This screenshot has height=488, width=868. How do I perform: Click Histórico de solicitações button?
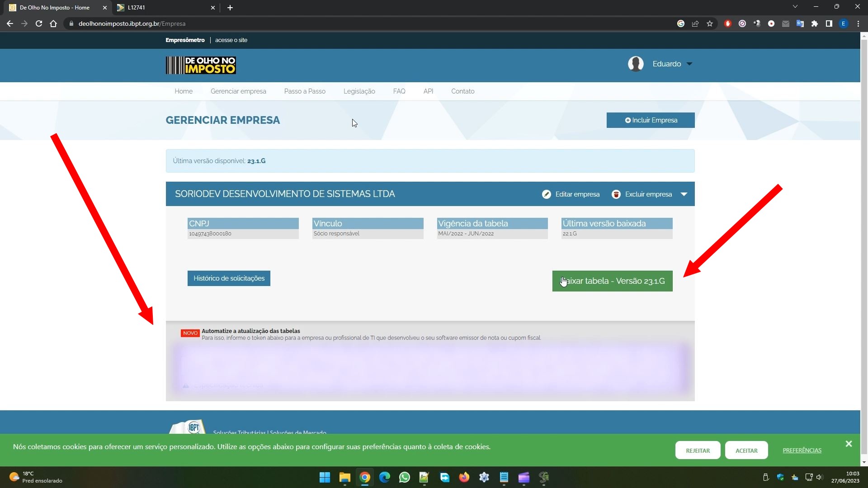coord(229,278)
